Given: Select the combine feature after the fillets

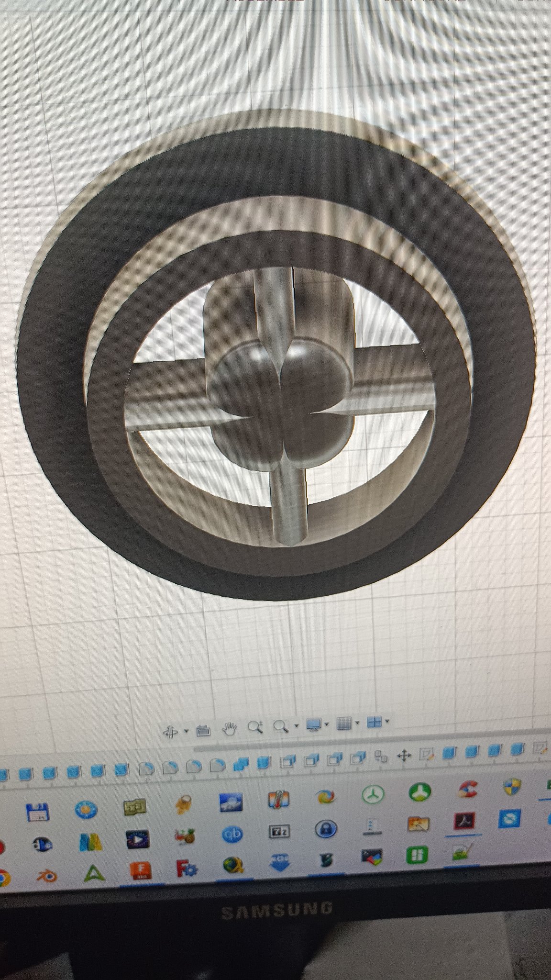Looking at the screenshot, I should point(241,765).
